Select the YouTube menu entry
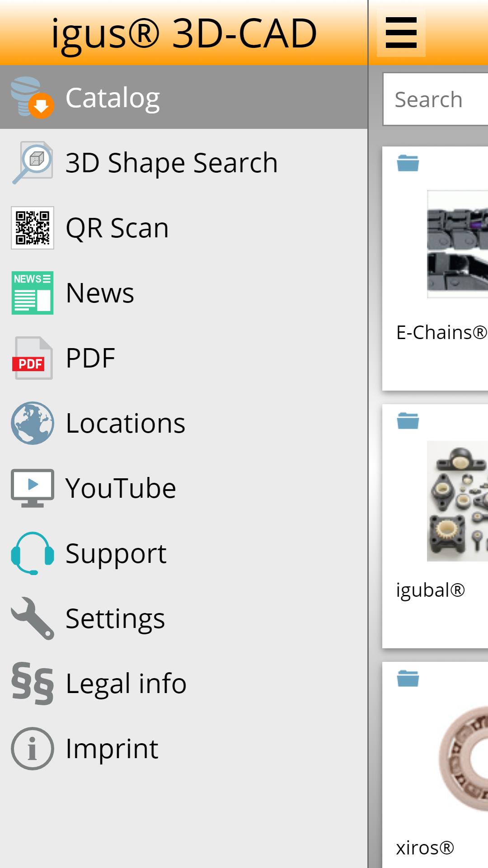The height and width of the screenshot is (868, 488). (183, 488)
